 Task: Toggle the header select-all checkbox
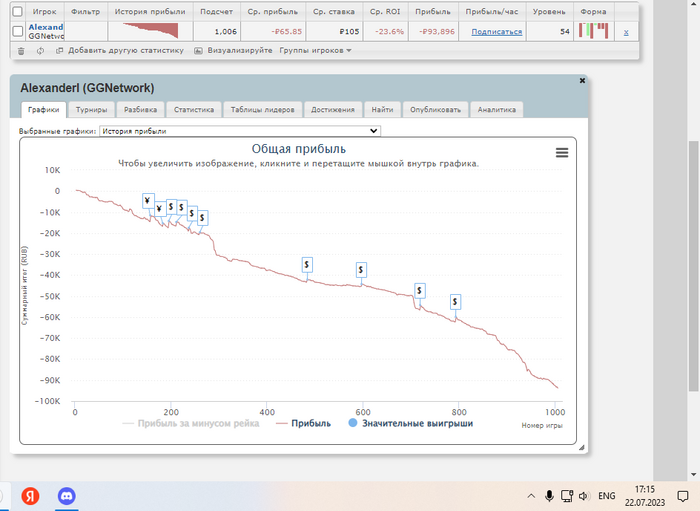[x=17, y=12]
